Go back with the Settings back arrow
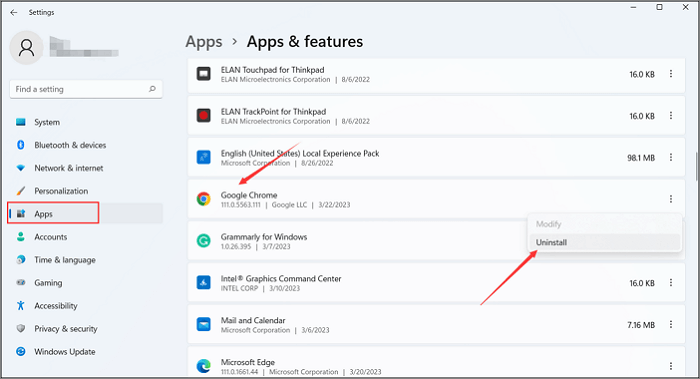 coord(14,12)
